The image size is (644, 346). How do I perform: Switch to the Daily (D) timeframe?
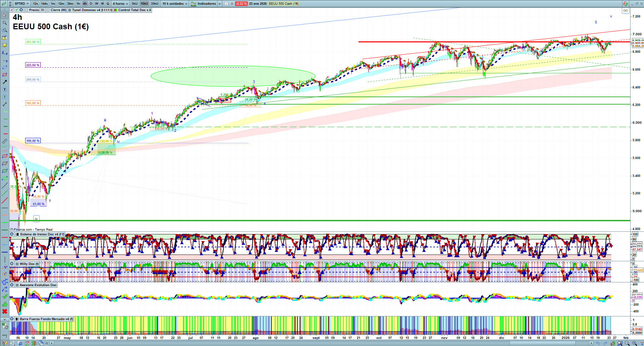coord(91,4)
